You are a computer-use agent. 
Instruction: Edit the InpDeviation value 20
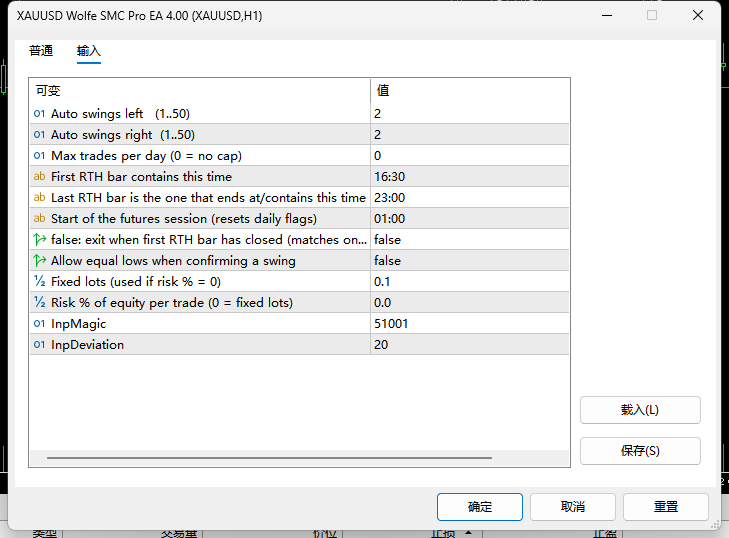click(470, 344)
